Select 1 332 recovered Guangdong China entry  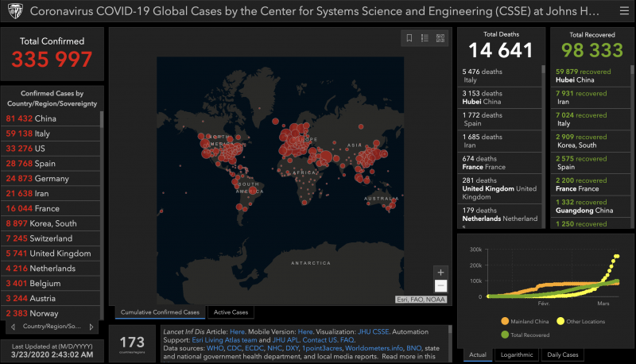(591, 207)
